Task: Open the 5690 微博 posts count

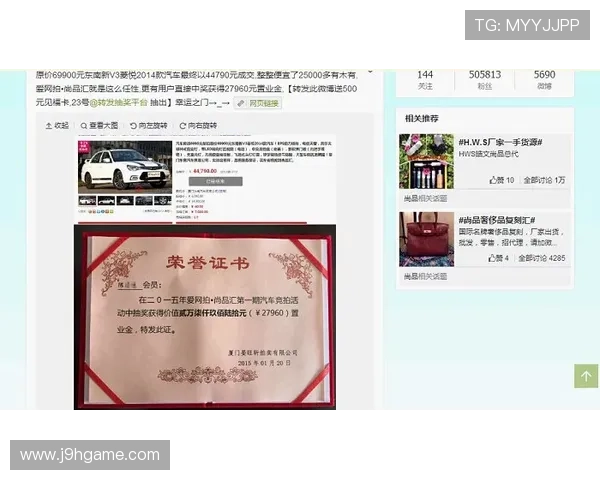Action: click(x=544, y=80)
